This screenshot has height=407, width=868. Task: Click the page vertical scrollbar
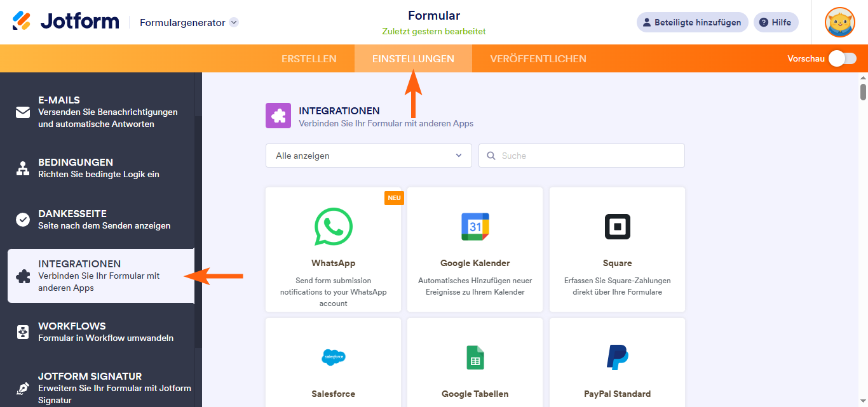pyautogui.click(x=863, y=92)
